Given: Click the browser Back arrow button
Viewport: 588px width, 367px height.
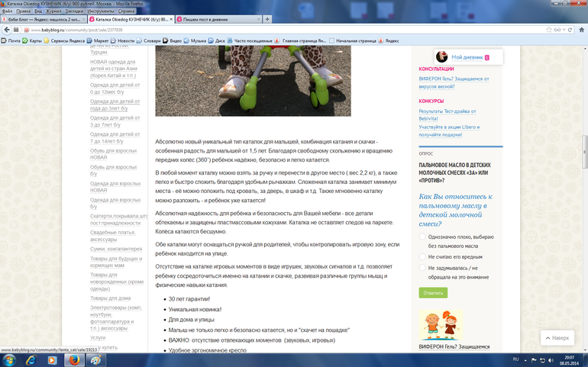Looking at the screenshot, I should click(x=7, y=30).
